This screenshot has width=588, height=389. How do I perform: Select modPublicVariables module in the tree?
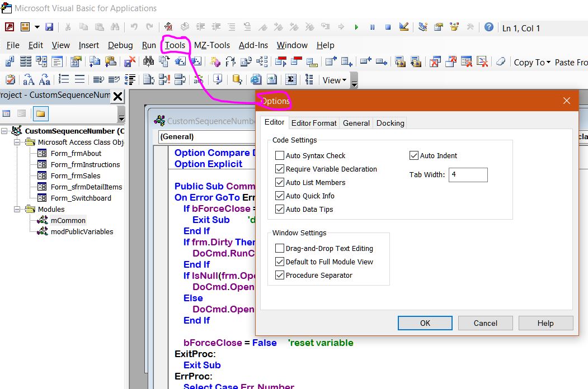82,231
